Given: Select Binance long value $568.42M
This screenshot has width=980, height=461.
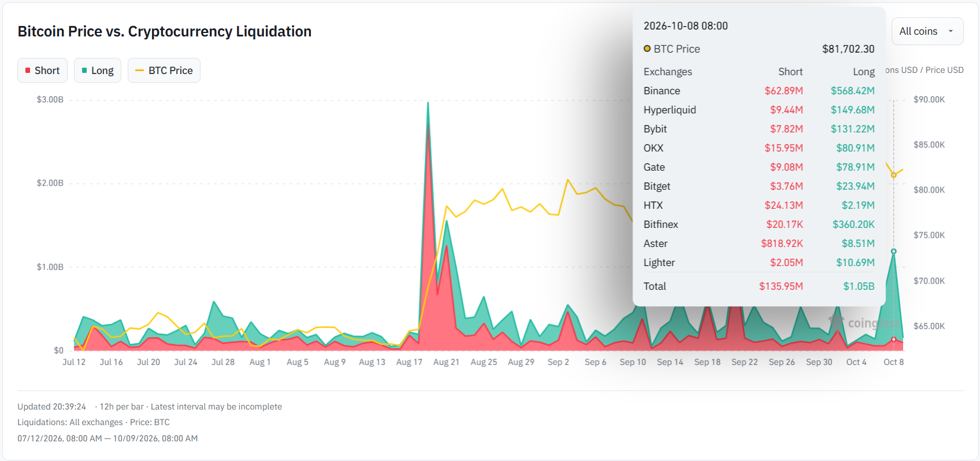Looking at the screenshot, I should (x=853, y=91).
